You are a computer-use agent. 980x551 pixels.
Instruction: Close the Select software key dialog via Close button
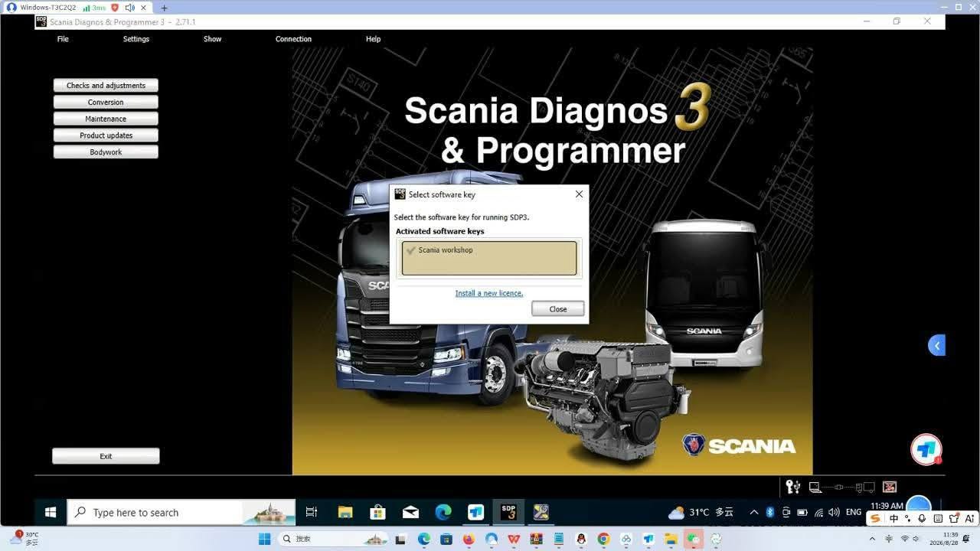point(558,309)
